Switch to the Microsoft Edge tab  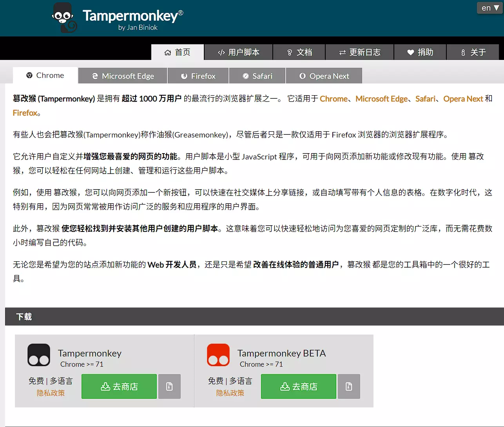pos(123,76)
